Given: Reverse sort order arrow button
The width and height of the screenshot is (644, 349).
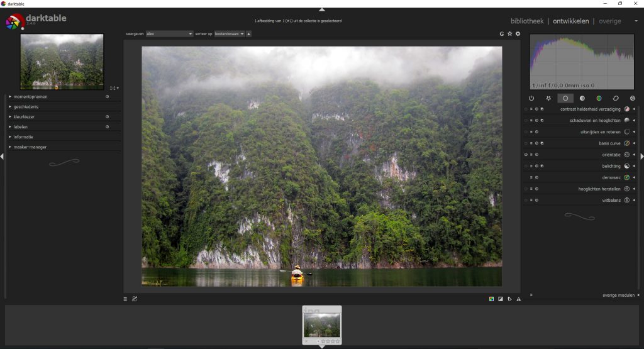Looking at the screenshot, I should 248,34.
